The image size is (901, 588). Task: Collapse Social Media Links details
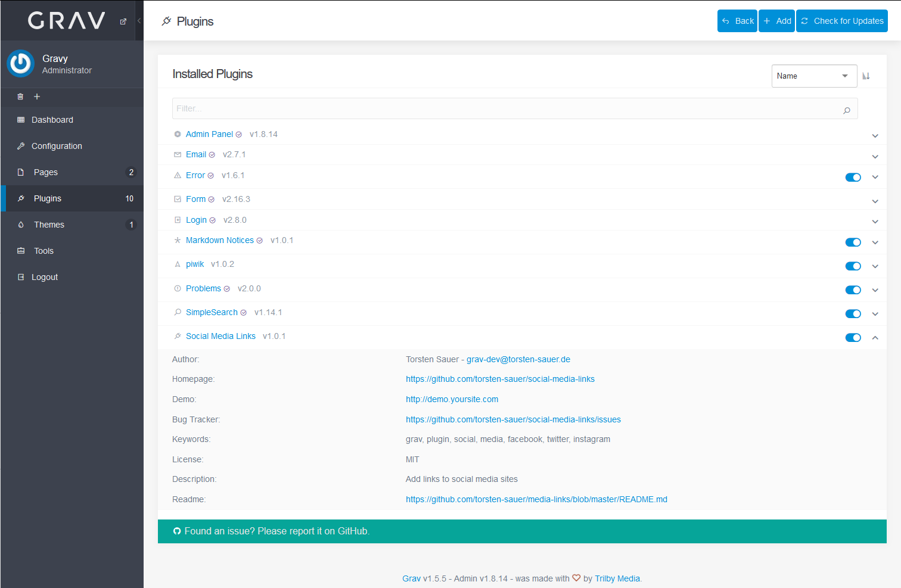pos(875,338)
